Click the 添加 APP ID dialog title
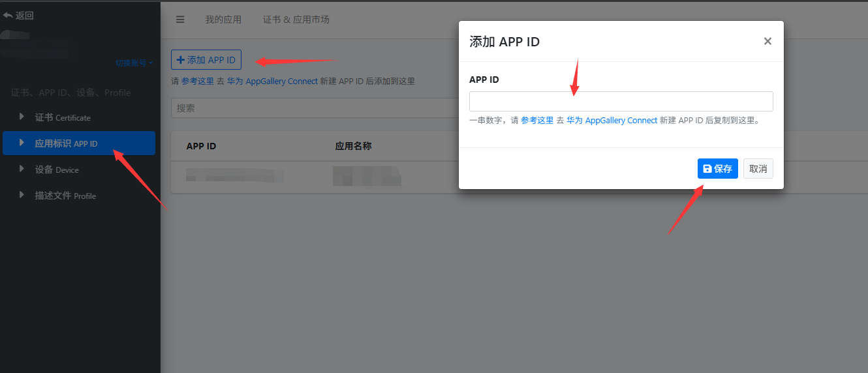 (504, 42)
